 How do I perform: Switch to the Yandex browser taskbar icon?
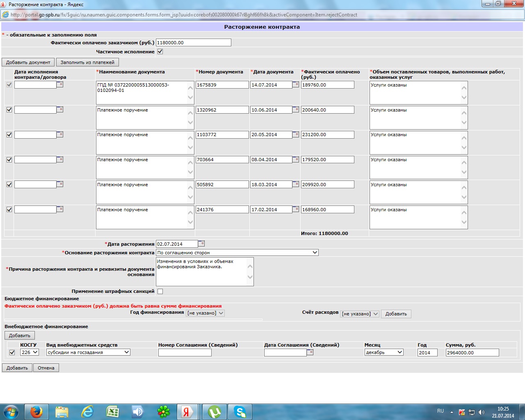[188, 411]
